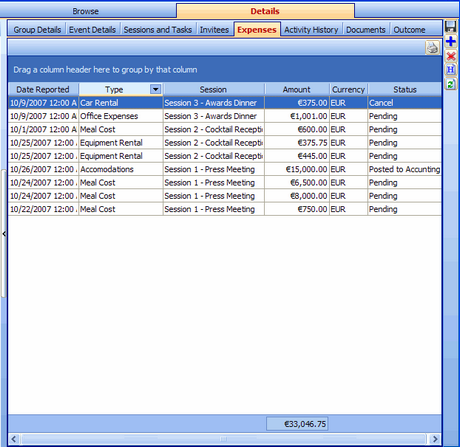Click Session 1 - Press Meeting in Accomodations row
The width and height of the screenshot is (460, 447).
pyautogui.click(x=213, y=169)
